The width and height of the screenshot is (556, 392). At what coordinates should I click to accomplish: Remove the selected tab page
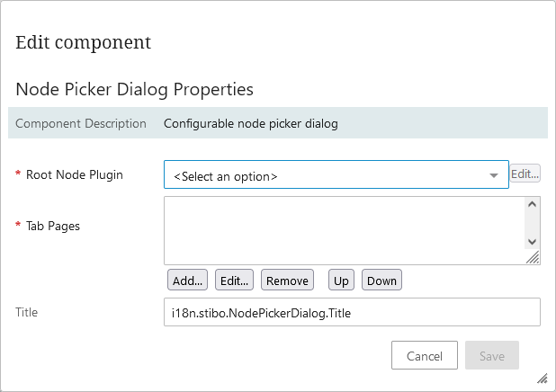click(x=287, y=281)
